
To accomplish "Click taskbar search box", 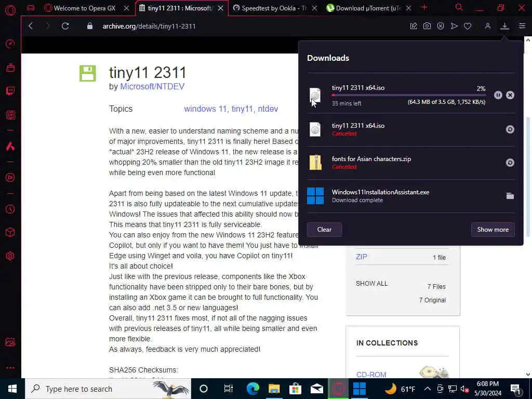I will [108, 389].
